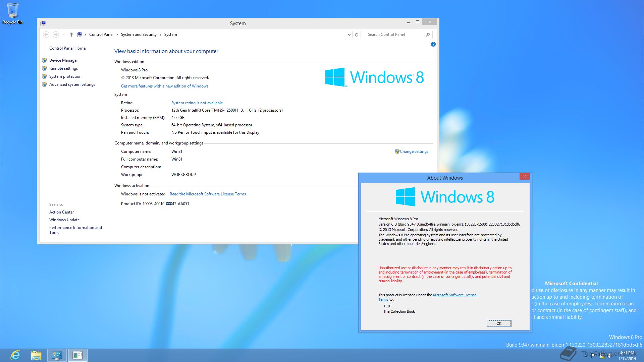
Task: Expand the address bar history dropdown
Action: [x=349, y=35]
